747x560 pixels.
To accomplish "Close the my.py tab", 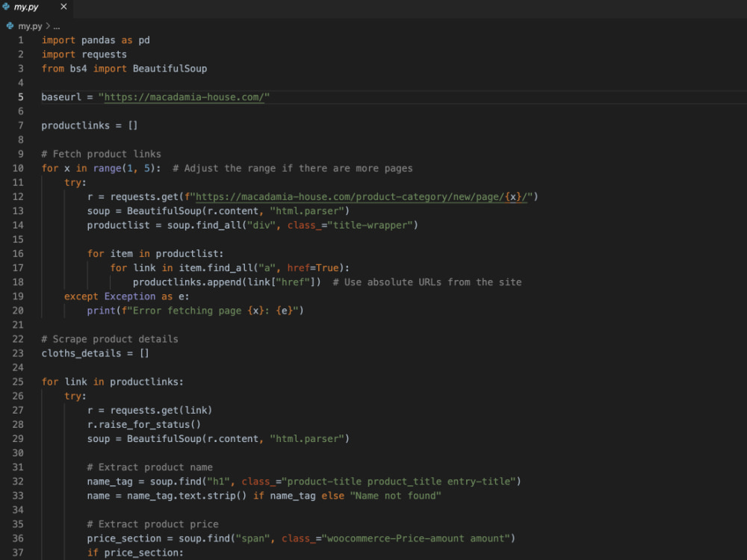I will 63,7.
